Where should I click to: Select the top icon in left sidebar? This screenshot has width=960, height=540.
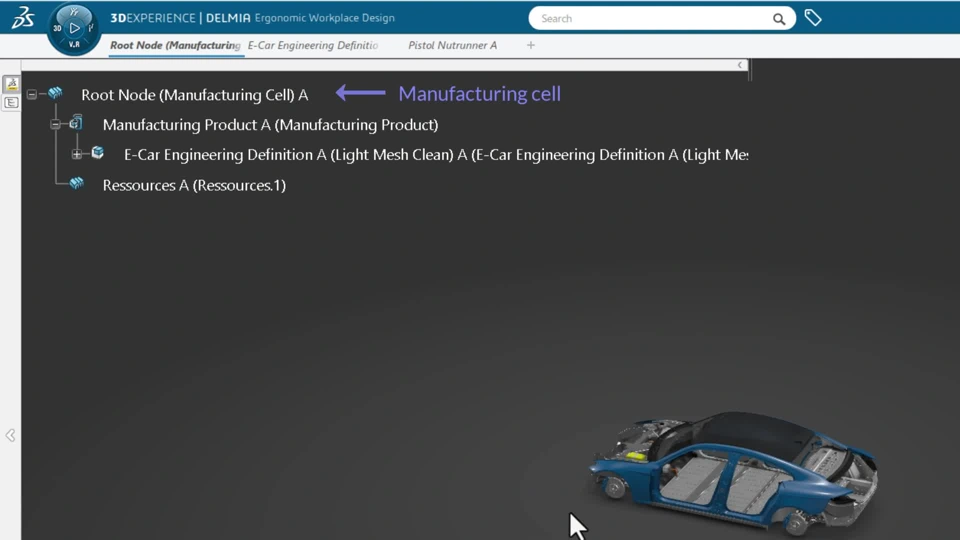(11, 84)
